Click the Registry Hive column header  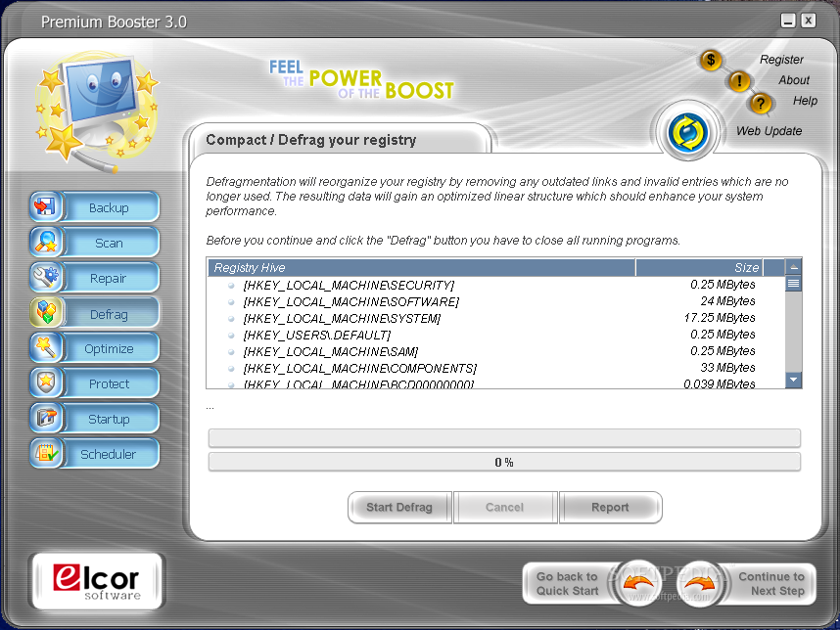point(421,268)
